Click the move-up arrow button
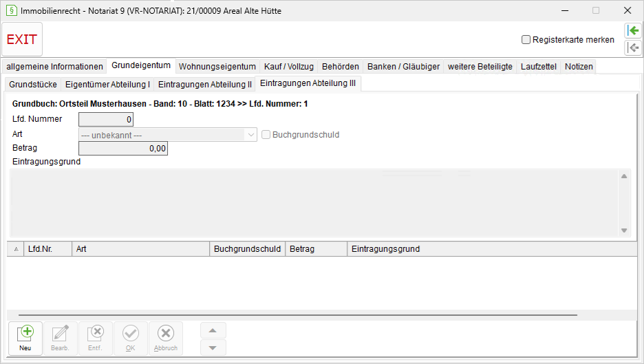This screenshot has height=364, width=644. [x=213, y=331]
